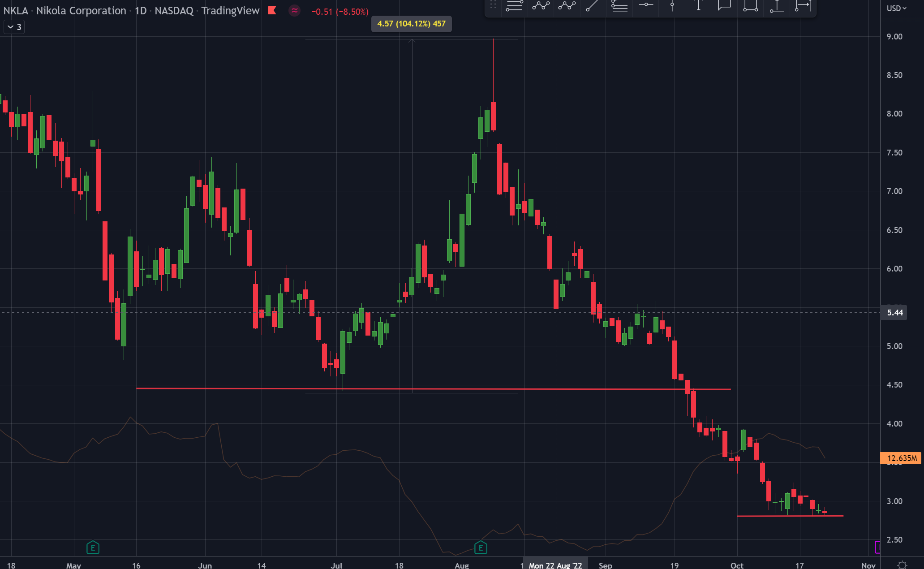Pick the zigzag pattern tool beside the diagonal trend line tool

pos(567,5)
